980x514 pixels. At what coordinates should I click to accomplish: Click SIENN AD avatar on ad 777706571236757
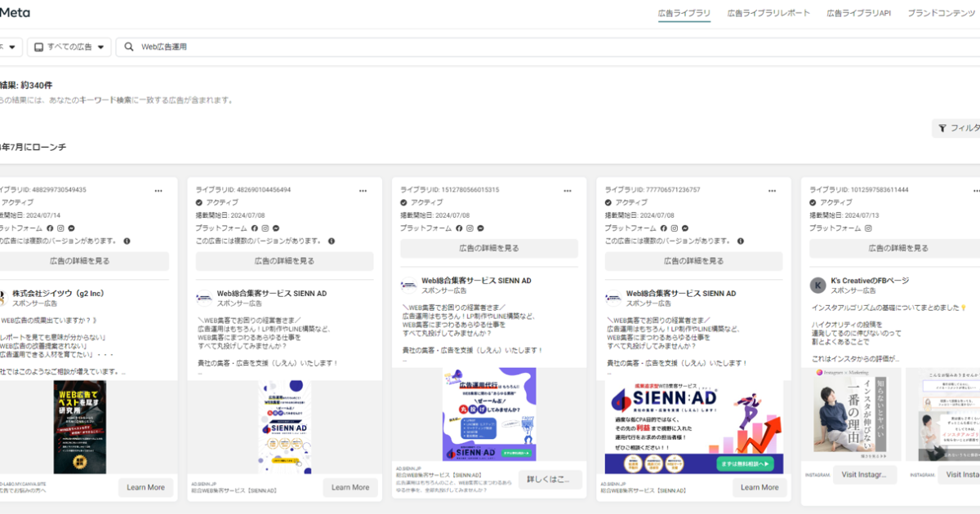613,298
